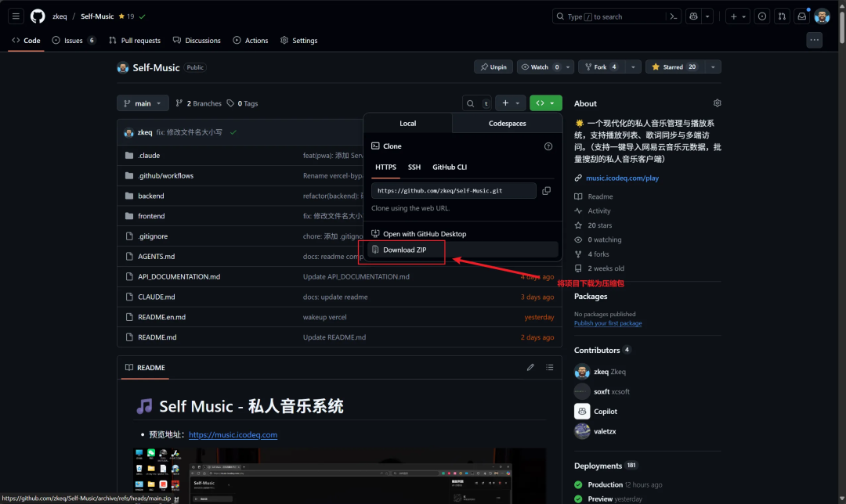Open the 0 Tags link
Screen dimensions: 846x504
(x=242, y=103)
